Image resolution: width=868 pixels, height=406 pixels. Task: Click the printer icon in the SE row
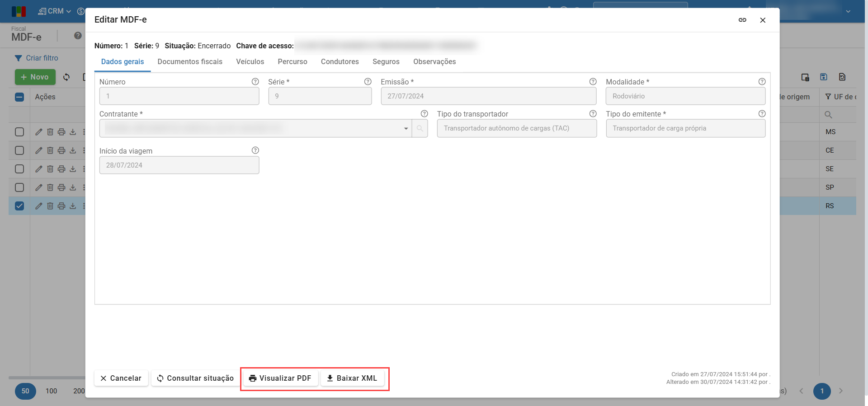[x=61, y=169]
